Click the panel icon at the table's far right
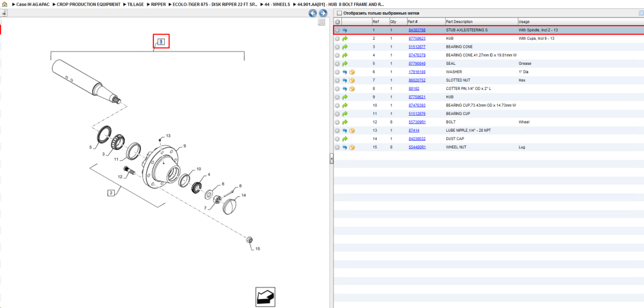Viewport: 644px width, 308px height. pyautogui.click(x=641, y=13)
